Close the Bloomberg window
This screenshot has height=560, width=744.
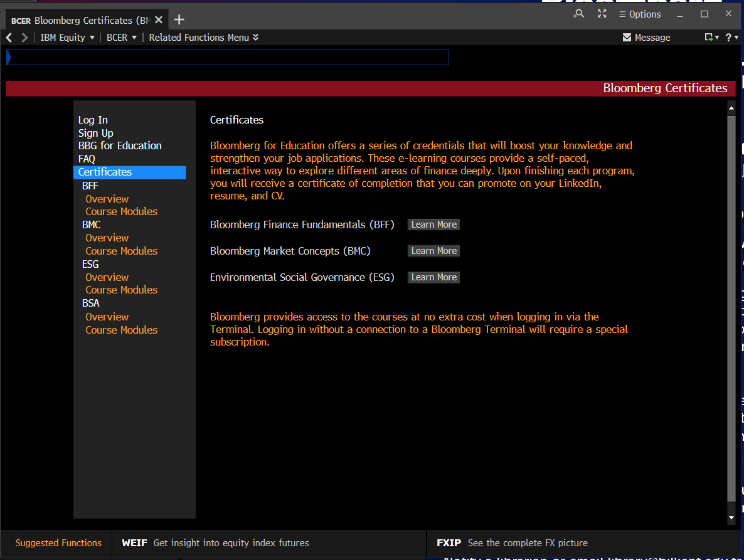click(x=729, y=14)
